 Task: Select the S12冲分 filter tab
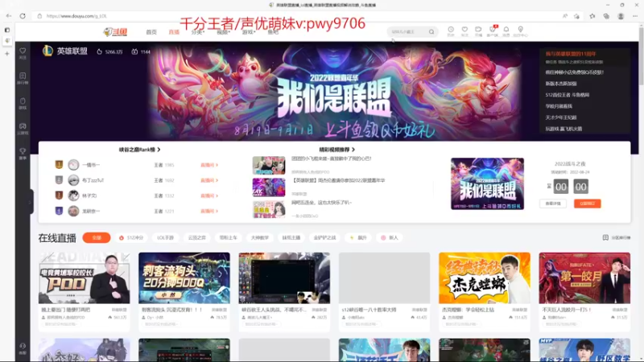131,237
